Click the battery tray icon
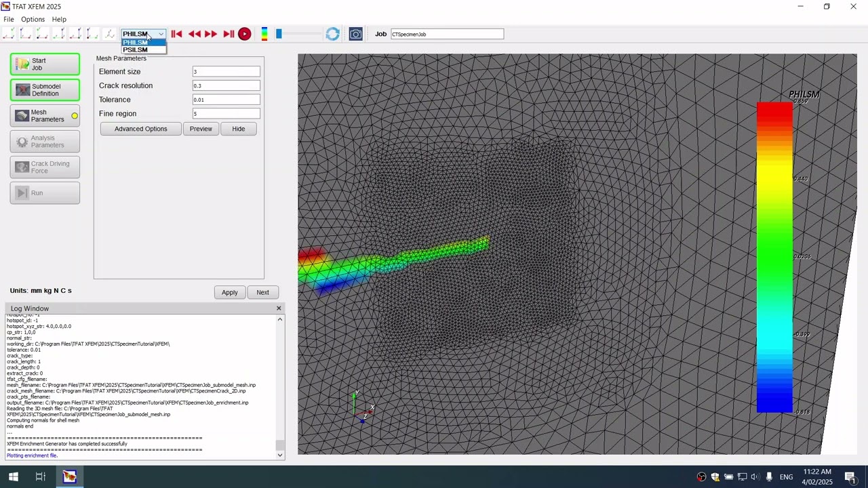The height and width of the screenshot is (488, 868). 728,476
